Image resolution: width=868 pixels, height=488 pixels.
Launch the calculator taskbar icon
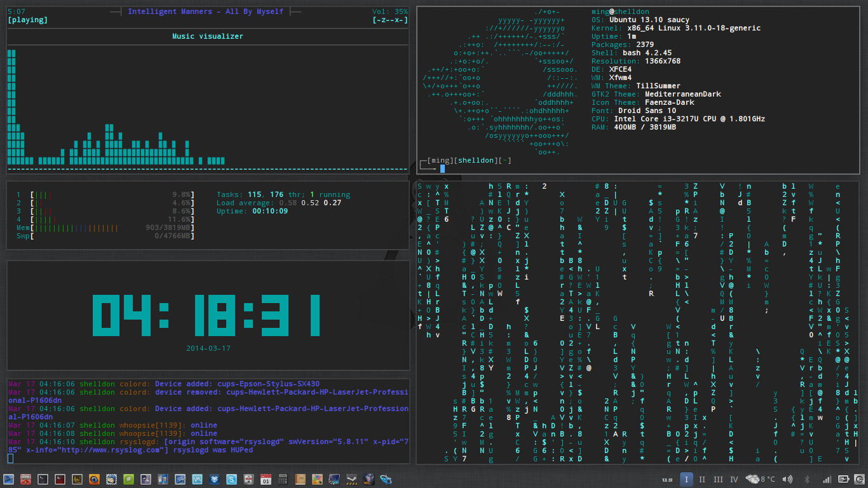coord(283,479)
